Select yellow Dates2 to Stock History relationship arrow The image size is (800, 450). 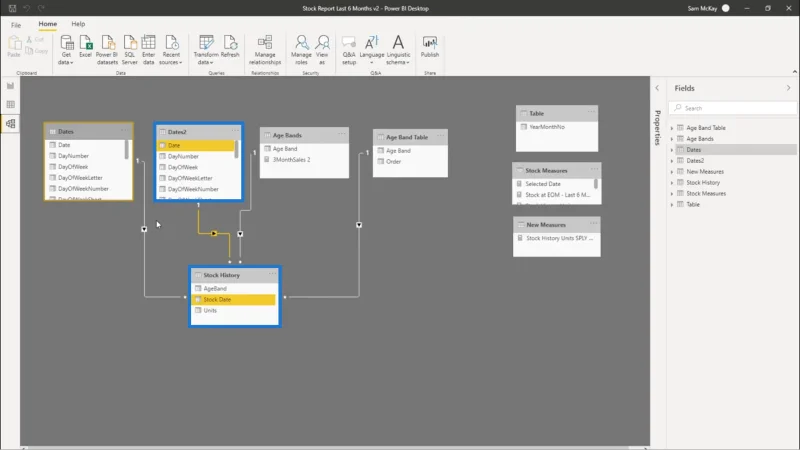click(x=214, y=233)
